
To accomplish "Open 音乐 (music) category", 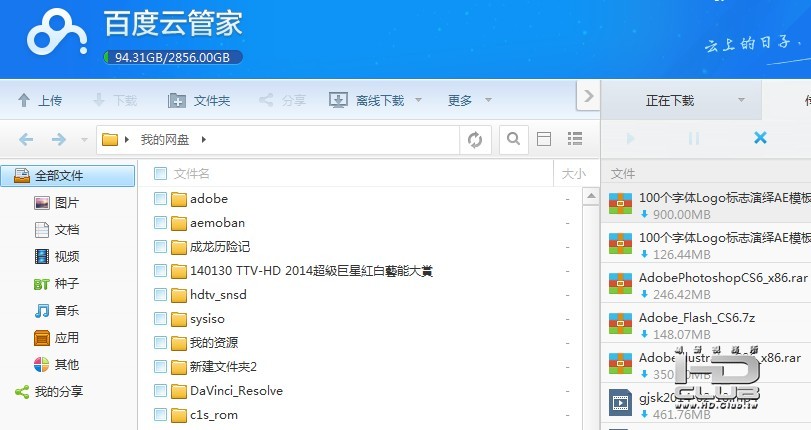I will pyautogui.click(x=56, y=310).
